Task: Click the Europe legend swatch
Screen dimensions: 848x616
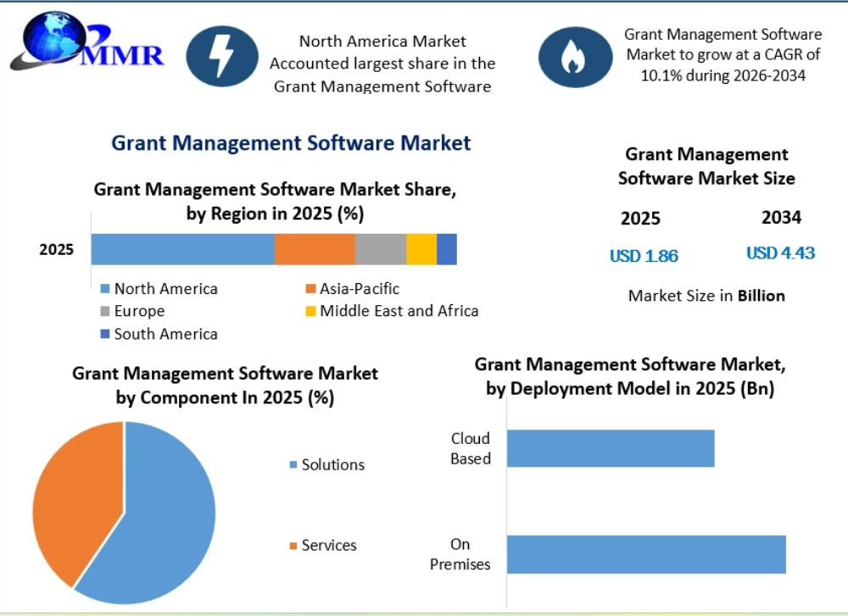Action: tap(105, 311)
